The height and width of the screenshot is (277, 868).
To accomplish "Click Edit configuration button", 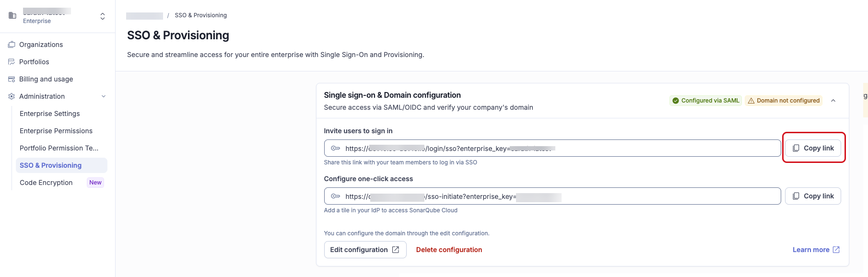I will pyautogui.click(x=365, y=250).
